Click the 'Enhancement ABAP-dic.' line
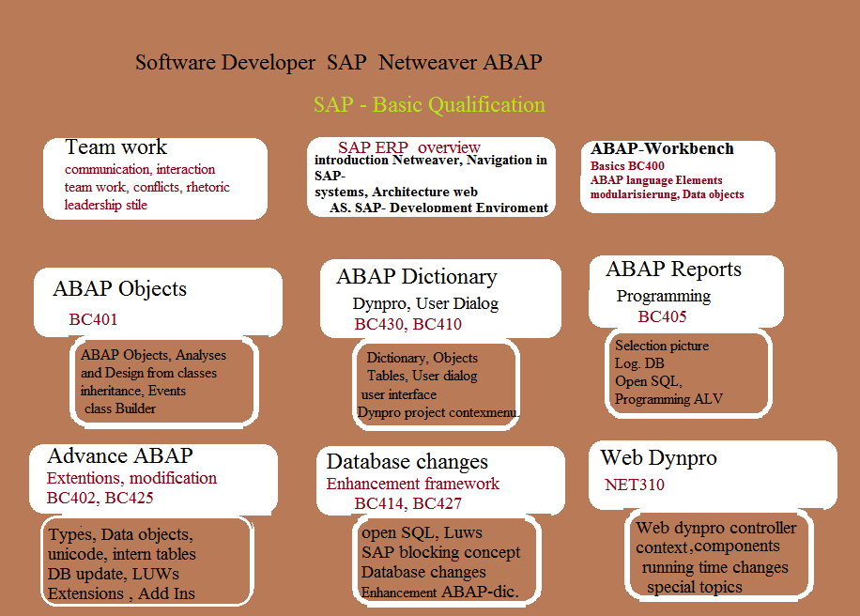860x616 pixels. (x=440, y=592)
